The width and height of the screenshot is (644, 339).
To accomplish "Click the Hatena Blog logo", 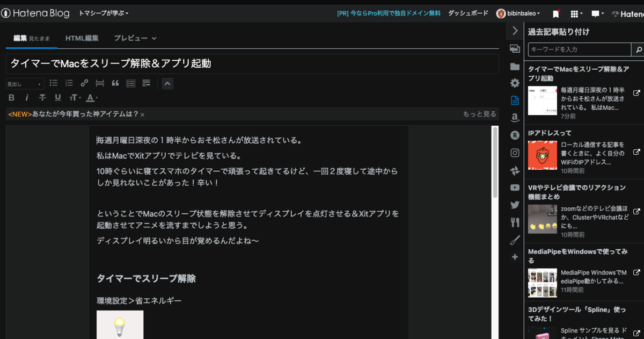I will click(35, 13).
